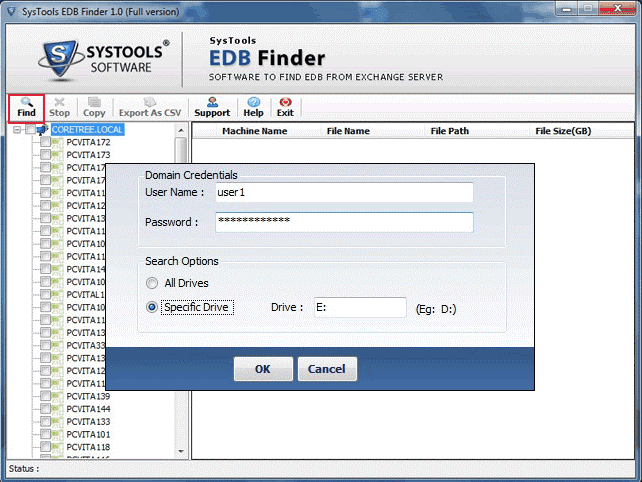
Task: Click the computer icon next to PCVITA144
Action: [58, 409]
